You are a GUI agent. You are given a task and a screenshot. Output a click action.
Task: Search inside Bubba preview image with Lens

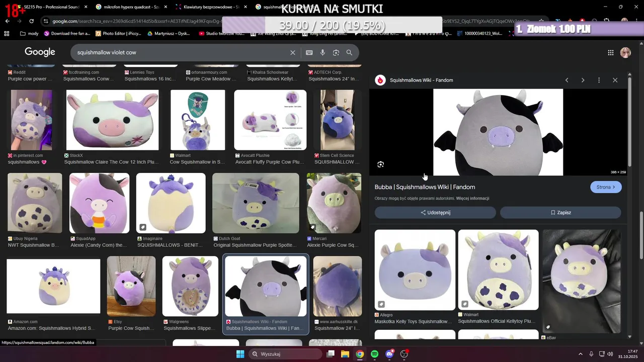(381, 164)
